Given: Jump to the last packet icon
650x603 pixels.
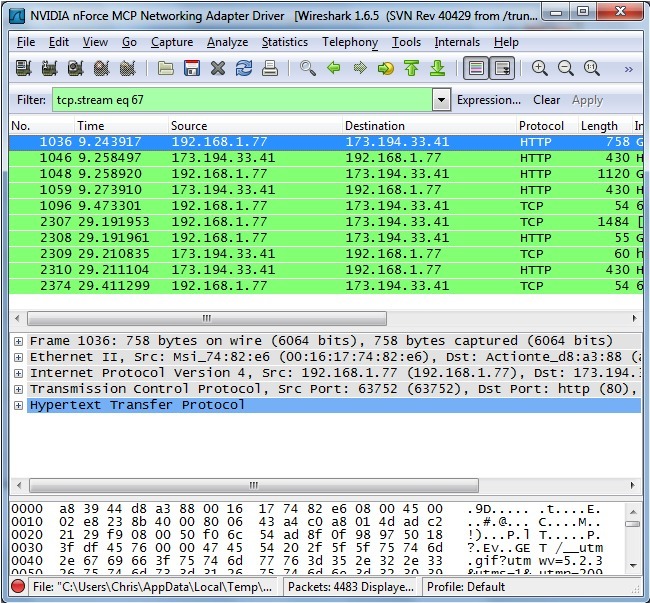Looking at the screenshot, I should (x=437, y=69).
